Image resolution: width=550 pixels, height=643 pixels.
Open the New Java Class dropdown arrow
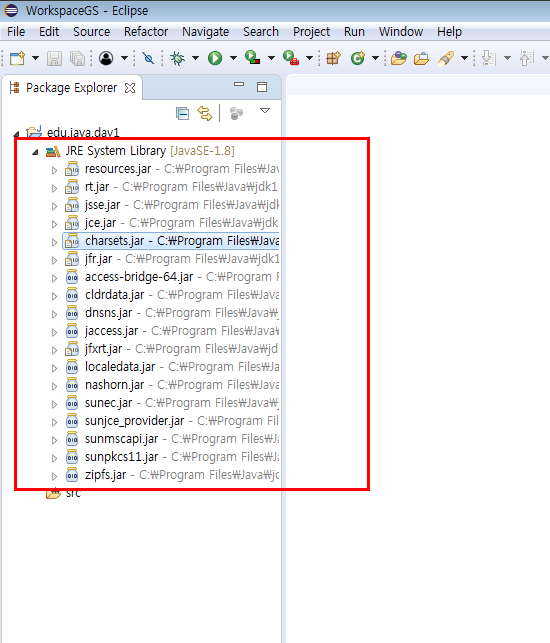coord(375,58)
